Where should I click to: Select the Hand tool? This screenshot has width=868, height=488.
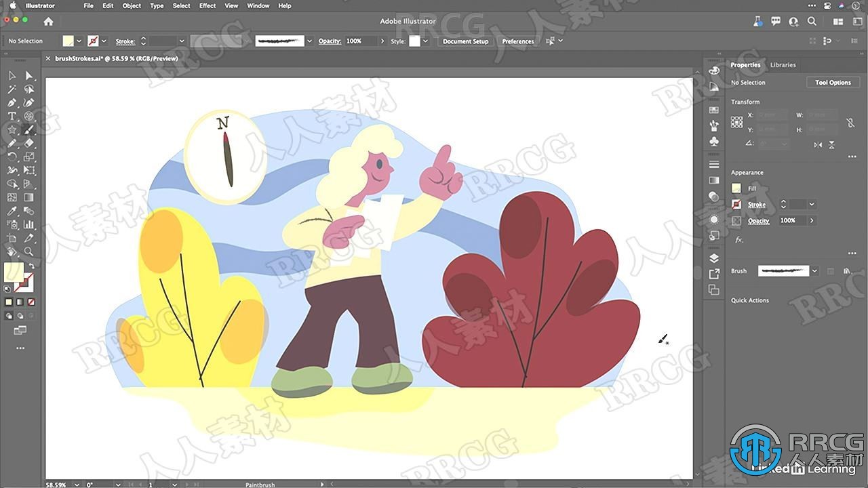point(12,252)
